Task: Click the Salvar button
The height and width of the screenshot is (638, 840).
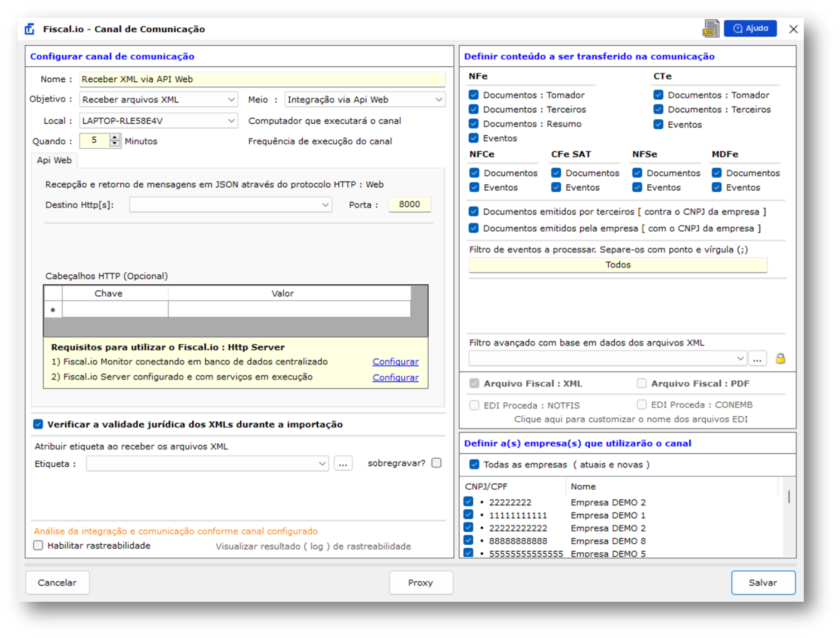Action: (x=763, y=582)
